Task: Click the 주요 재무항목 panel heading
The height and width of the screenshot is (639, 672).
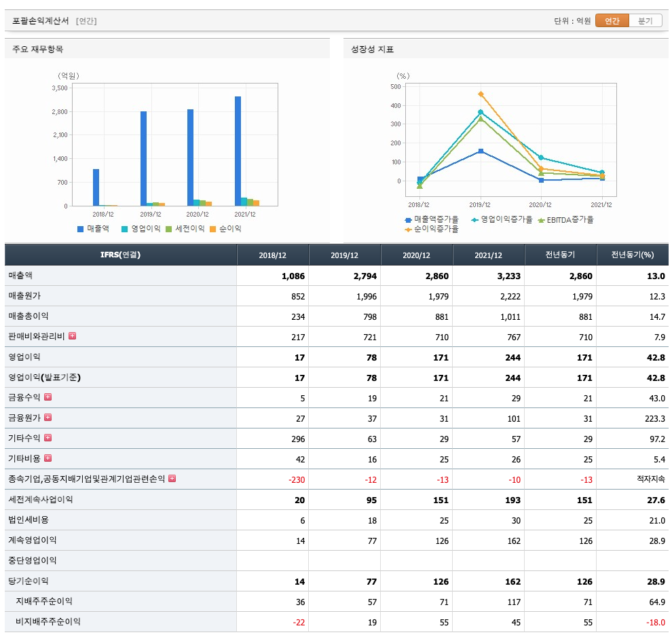Action: click(x=38, y=49)
